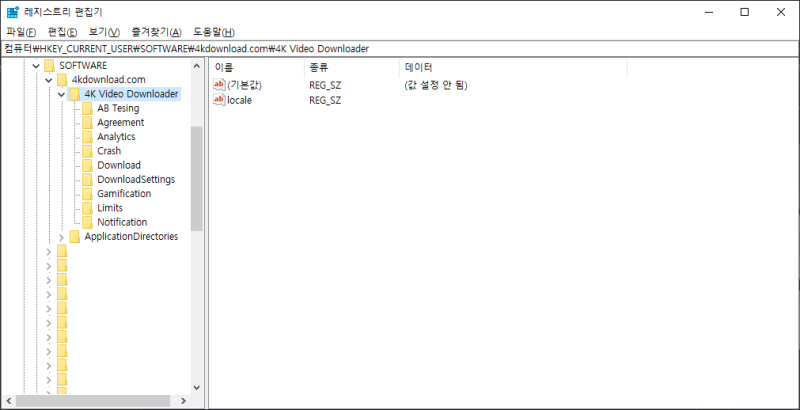Click the DownloadSettings folder icon
The height and width of the screenshot is (410, 800).
click(88, 180)
